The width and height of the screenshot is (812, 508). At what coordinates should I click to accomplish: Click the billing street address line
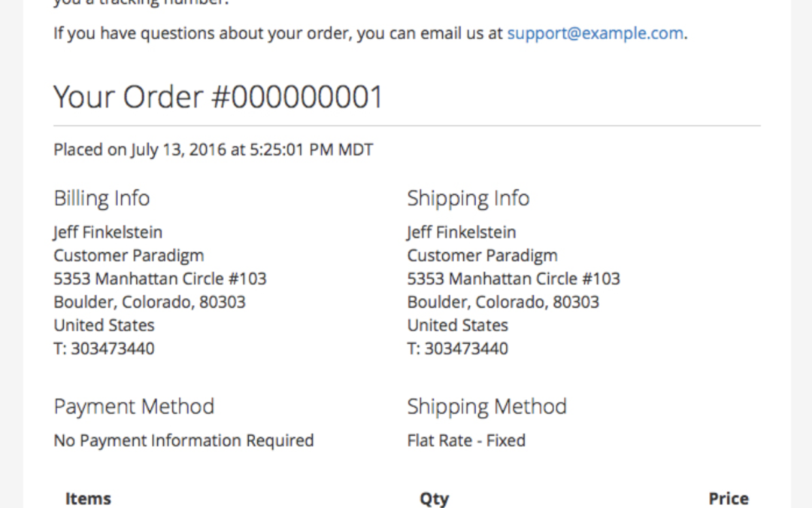click(160, 278)
